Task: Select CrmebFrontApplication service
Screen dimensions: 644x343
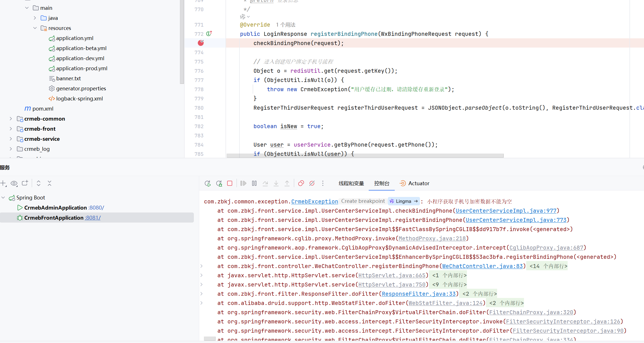Action: point(97,218)
